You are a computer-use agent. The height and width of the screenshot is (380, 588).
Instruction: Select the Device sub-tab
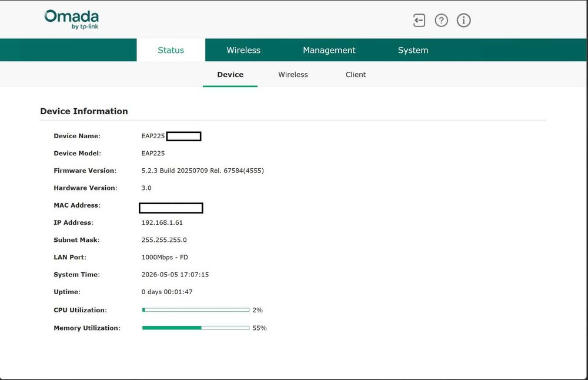point(230,75)
